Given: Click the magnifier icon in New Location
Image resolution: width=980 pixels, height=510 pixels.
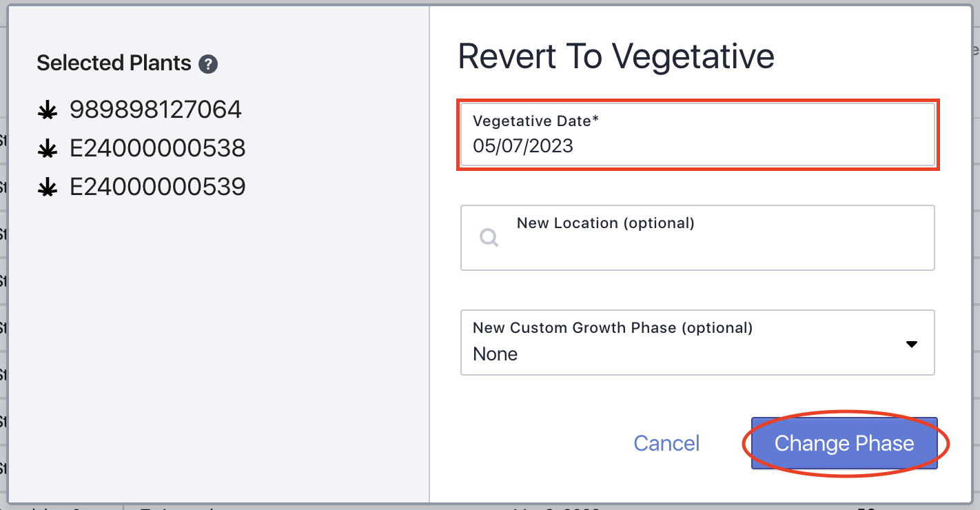Looking at the screenshot, I should (x=489, y=238).
